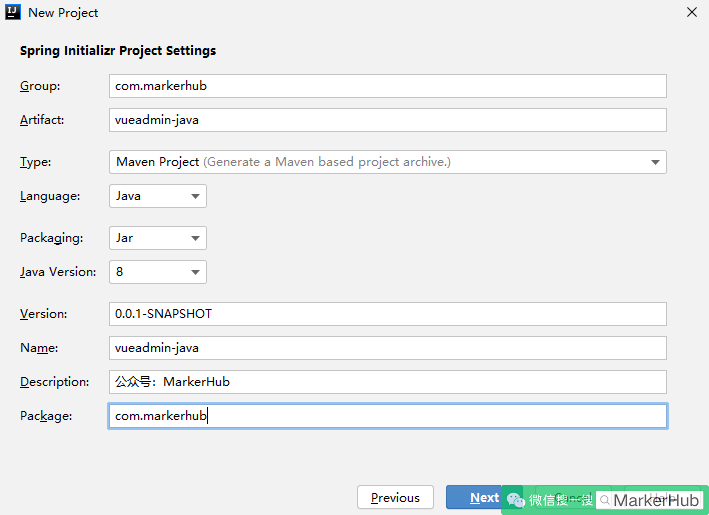Click the Java Version label

point(58,272)
